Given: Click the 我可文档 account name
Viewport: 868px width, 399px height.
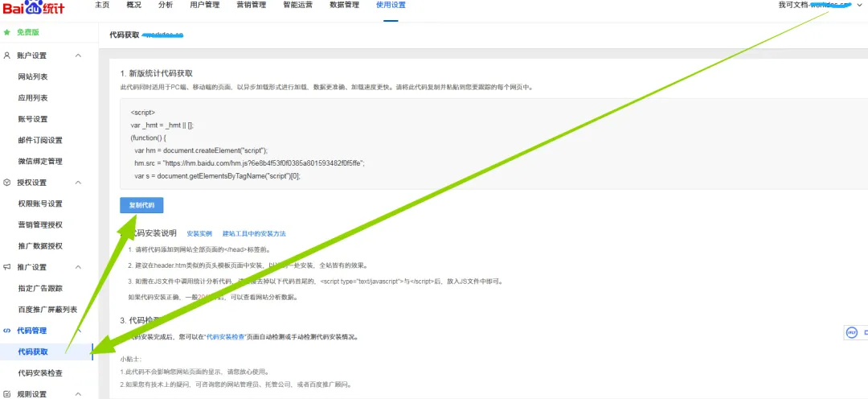Looking at the screenshot, I should coord(792,5).
